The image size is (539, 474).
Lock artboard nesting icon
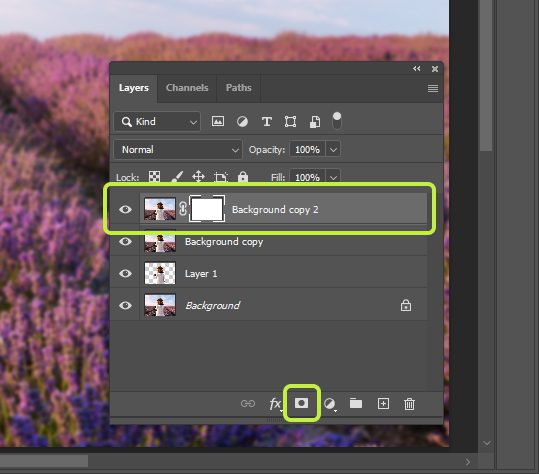(221, 177)
